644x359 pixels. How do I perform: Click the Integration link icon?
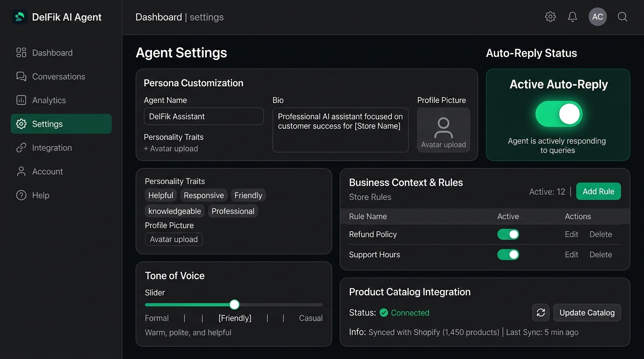21,148
